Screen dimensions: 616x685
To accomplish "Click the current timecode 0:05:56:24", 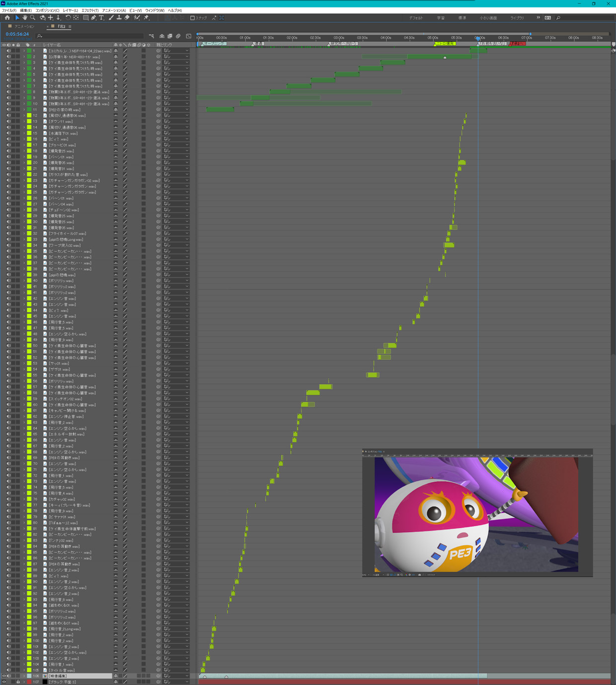I will tap(17, 34).
